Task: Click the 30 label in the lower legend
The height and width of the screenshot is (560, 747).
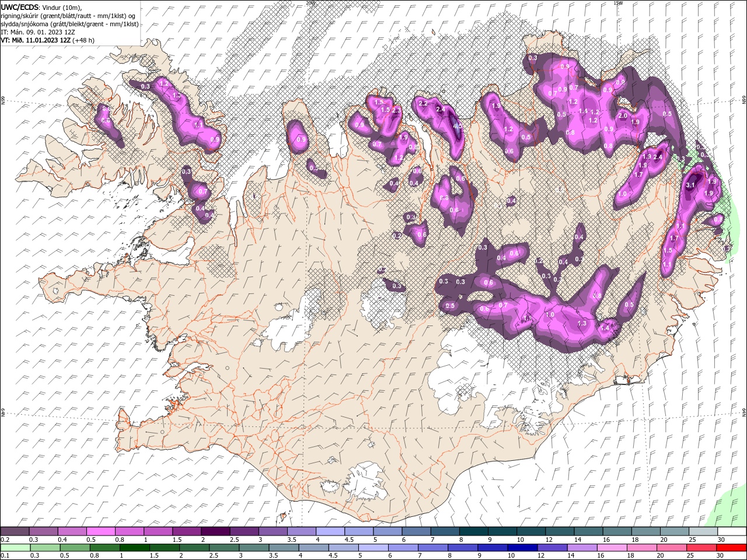Action: (x=720, y=556)
